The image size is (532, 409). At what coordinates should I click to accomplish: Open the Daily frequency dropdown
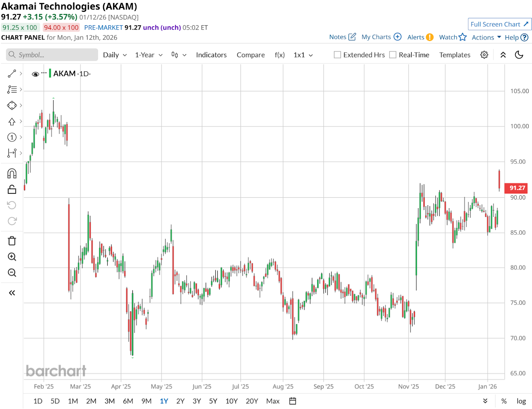pyautogui.click(x=115, y=55)
